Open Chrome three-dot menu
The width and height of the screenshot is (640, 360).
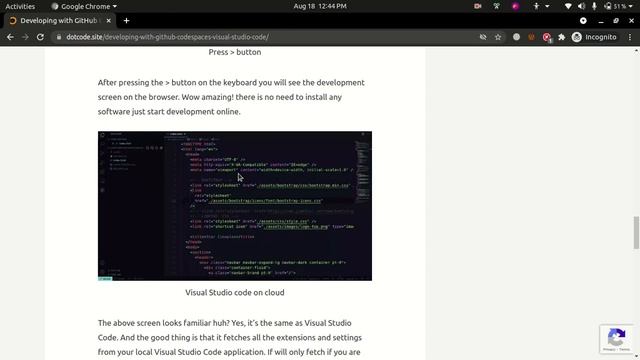(x=630, y=37)
